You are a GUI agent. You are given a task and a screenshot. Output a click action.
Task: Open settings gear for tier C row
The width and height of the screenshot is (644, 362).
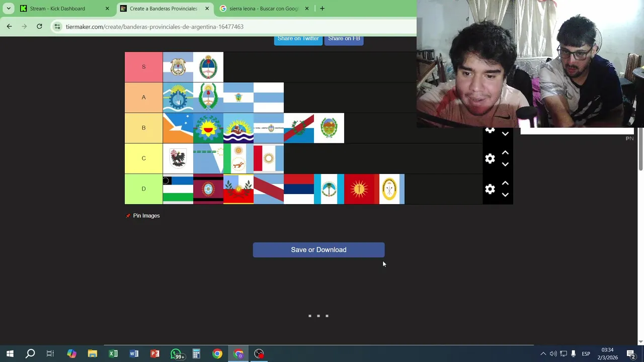pyautogui.click(x=490, y=158)
